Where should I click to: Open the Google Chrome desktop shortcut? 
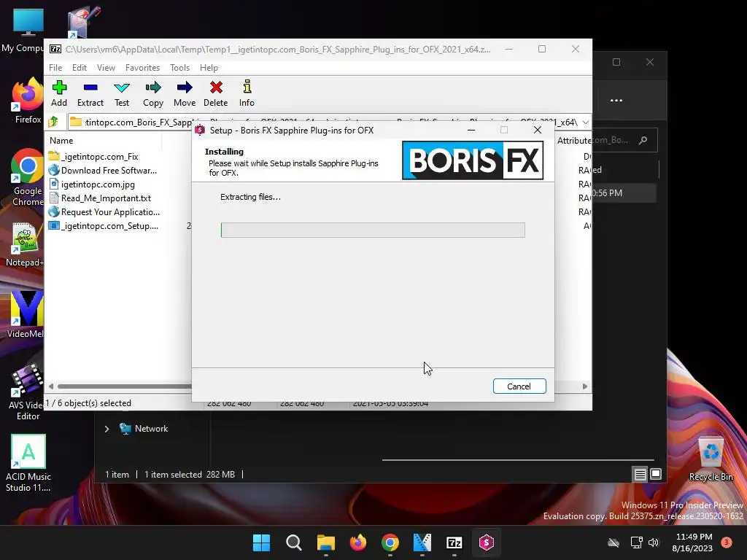(28, 177)
